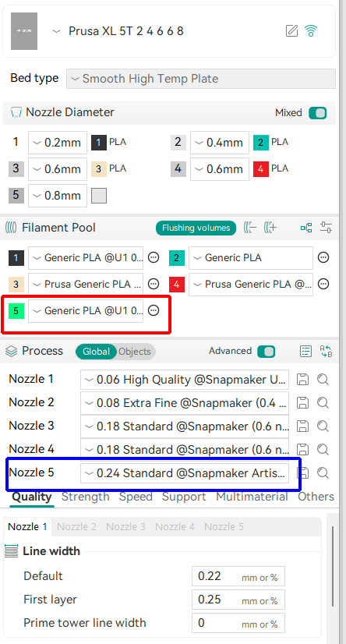Click the Wi-Fi printer connection icon
The height and width of the screenshot is (644, 346).
tap(312, 31)
